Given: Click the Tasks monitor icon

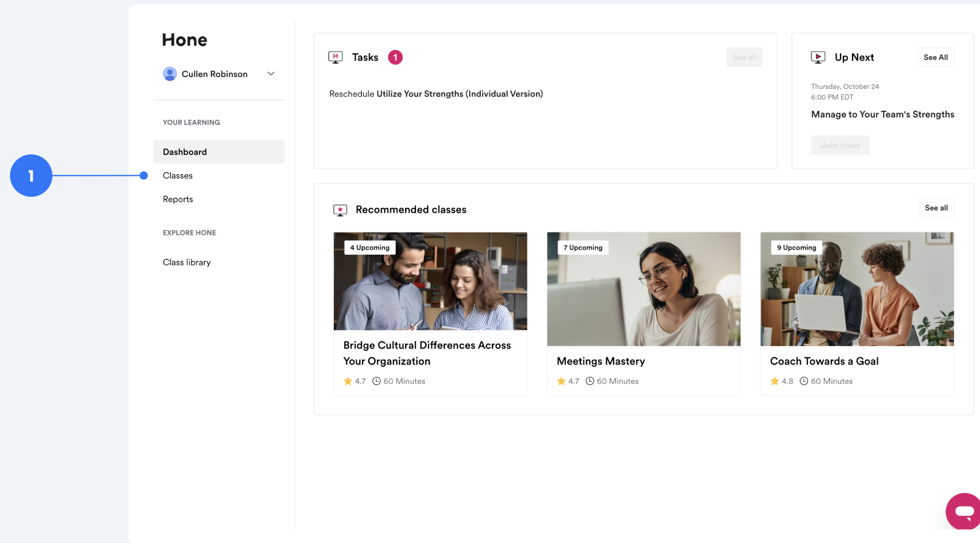Looking at the screenshot, I should tap(335, 57).
